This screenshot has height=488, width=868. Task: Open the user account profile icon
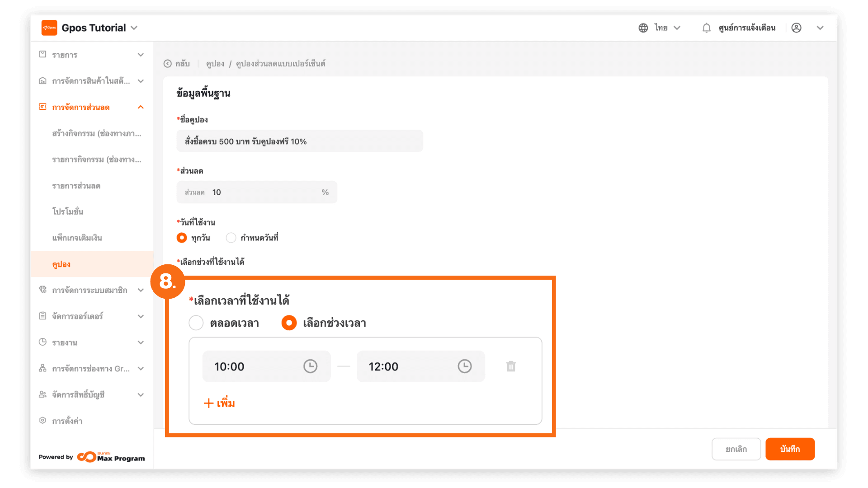797,28
